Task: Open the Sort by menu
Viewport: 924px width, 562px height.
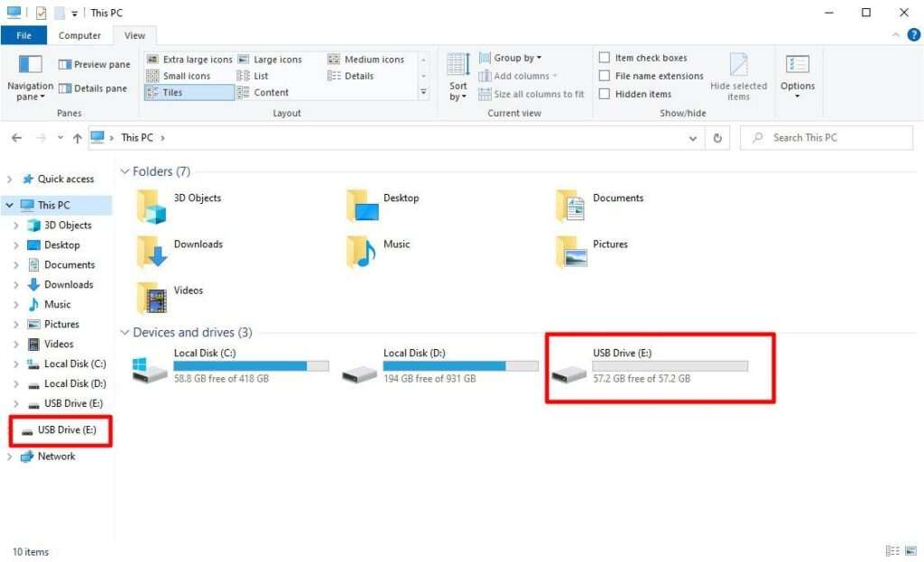Action: coord(457,78)
